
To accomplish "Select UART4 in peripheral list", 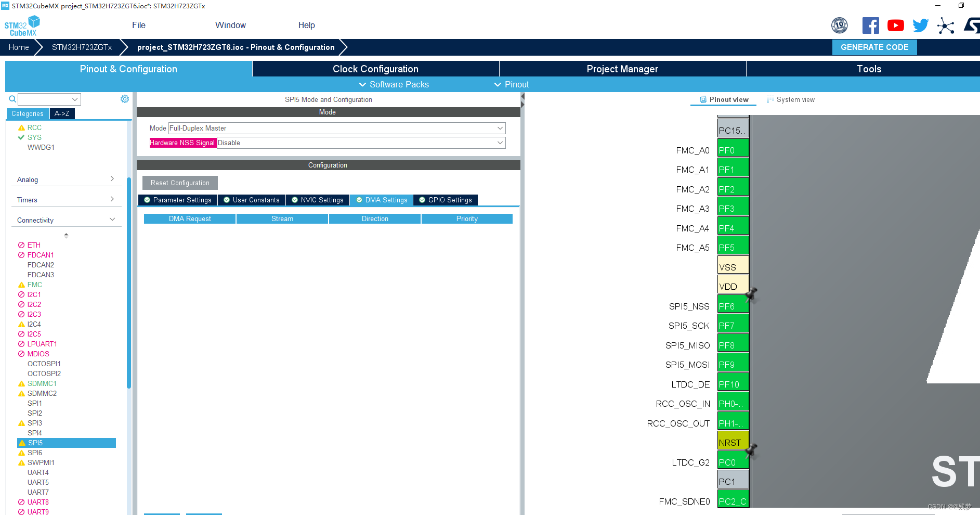I will click(38, 472).
